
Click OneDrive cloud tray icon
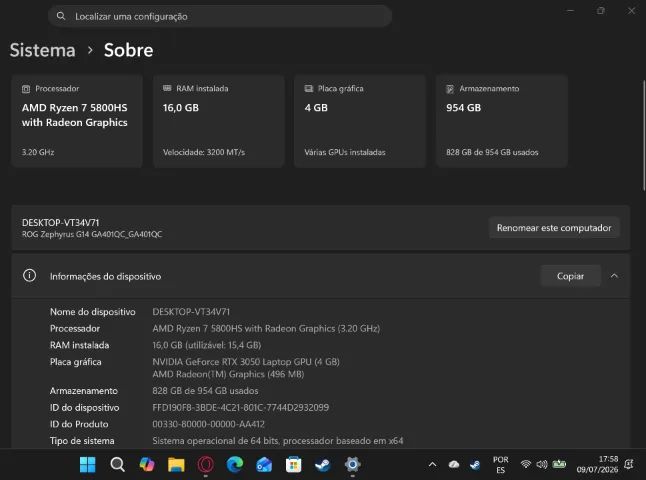(x=454, y=465)
